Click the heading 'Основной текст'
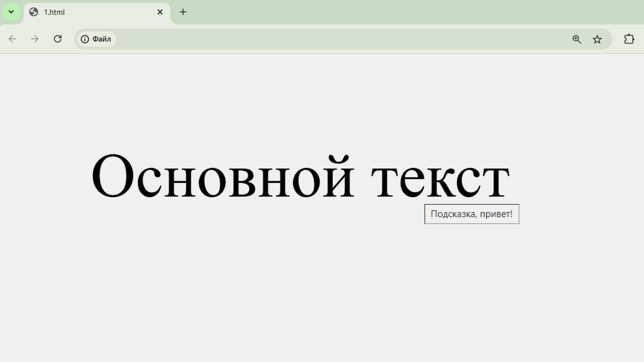Viewport: 644px width, 362px height. pos(301,176)
